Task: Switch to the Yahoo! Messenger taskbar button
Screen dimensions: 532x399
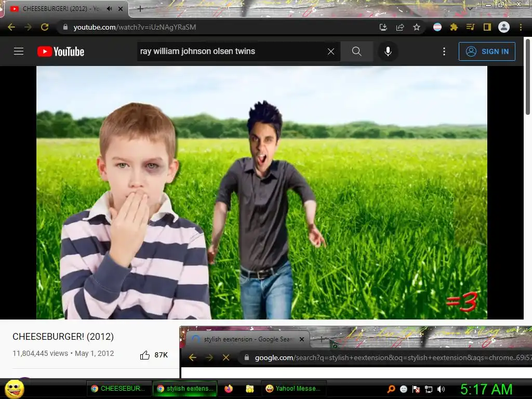Action: point(294,389)
